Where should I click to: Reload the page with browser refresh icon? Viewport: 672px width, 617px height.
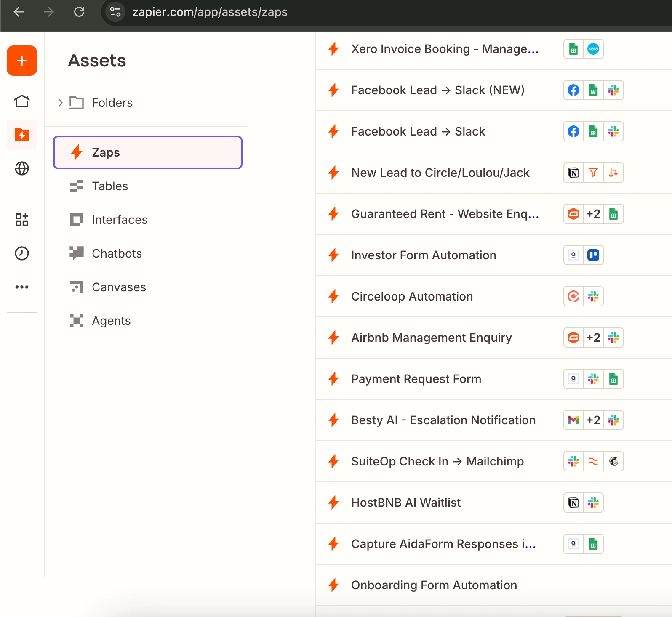79,12
